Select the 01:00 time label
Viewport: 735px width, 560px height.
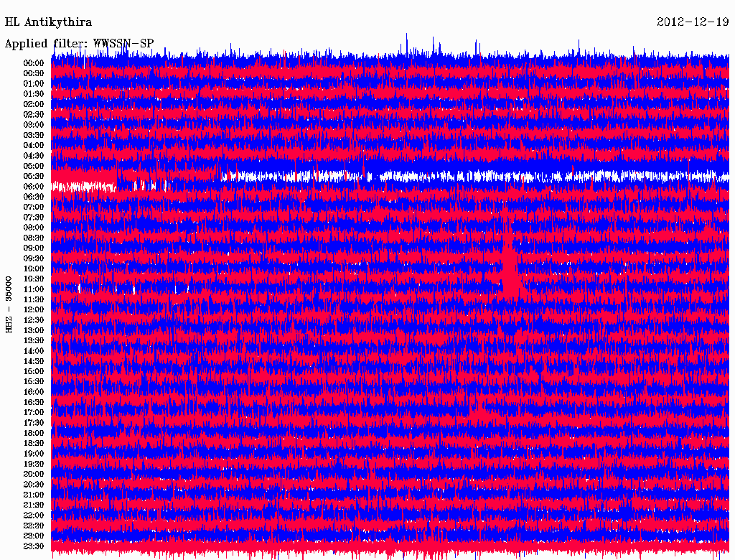pos(34,83)
